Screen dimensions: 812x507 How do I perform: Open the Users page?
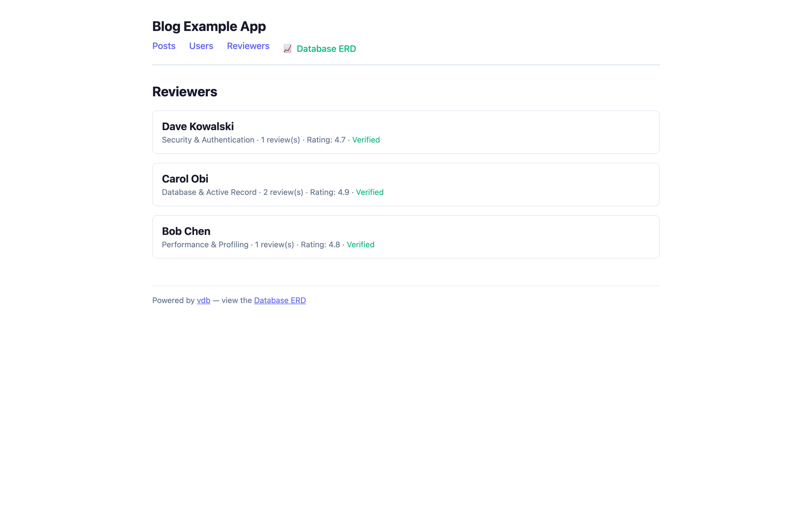[201, 46]
